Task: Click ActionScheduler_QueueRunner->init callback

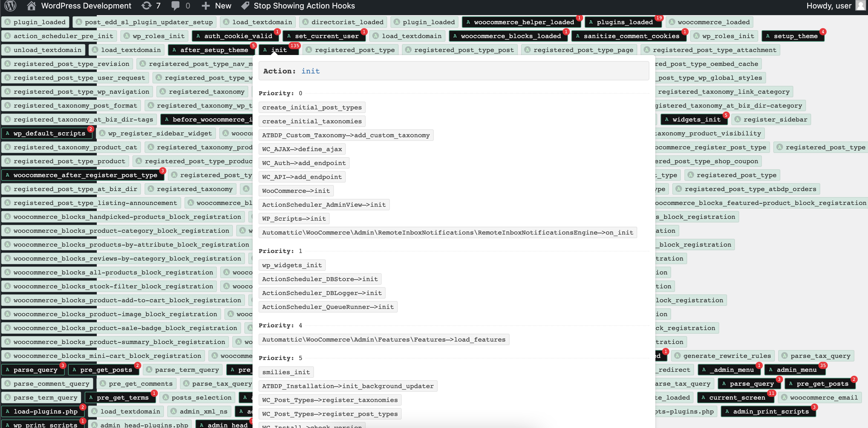Action: [x=328, y=307]
